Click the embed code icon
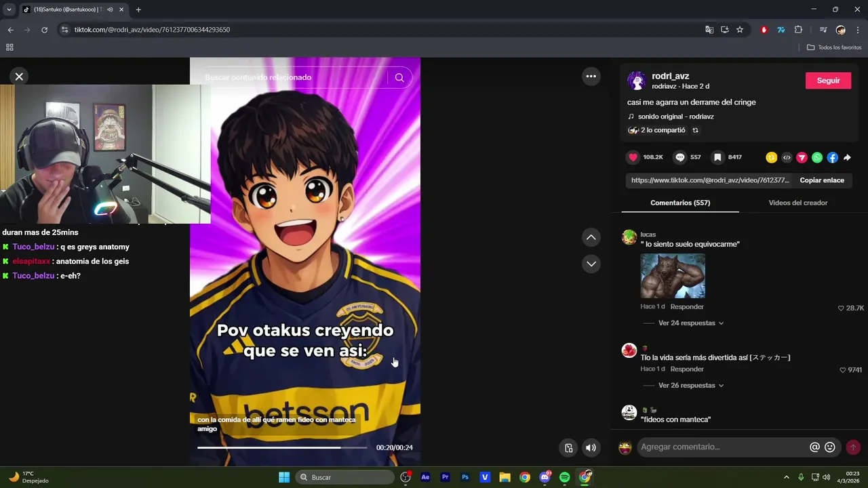Viewport: 868px width, 488px height. point(787,157)
